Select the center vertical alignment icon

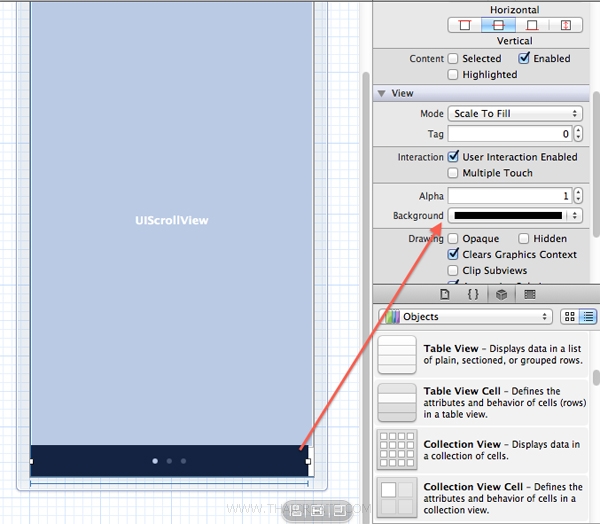tap(498, 25)
